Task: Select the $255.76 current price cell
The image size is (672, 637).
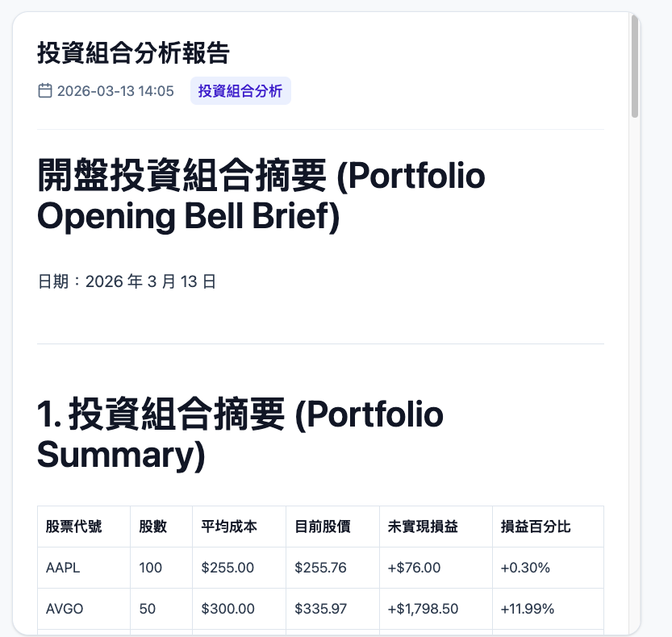Action: point(322,568)
